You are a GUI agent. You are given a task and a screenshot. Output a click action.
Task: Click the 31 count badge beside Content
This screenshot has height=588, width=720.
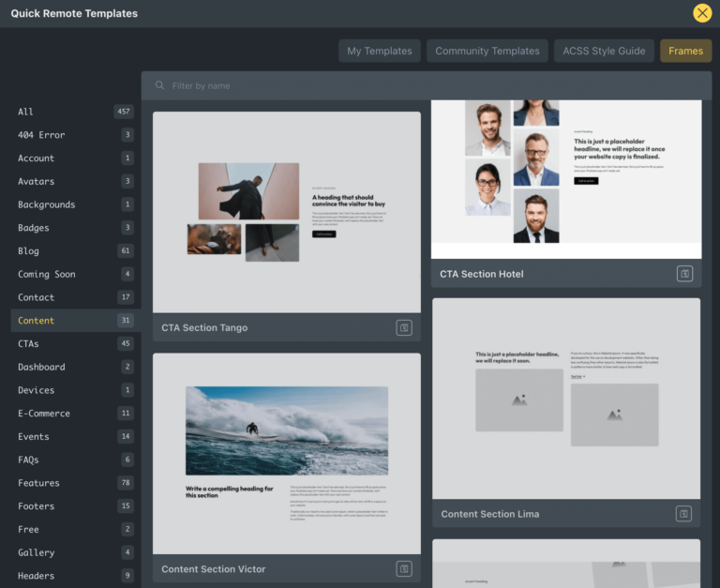126,320
